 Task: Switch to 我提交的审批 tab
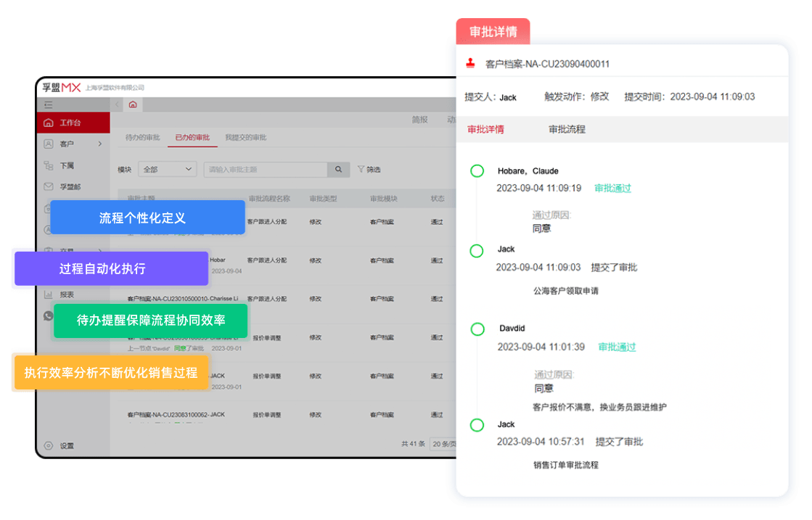click(x=245, y=137)
